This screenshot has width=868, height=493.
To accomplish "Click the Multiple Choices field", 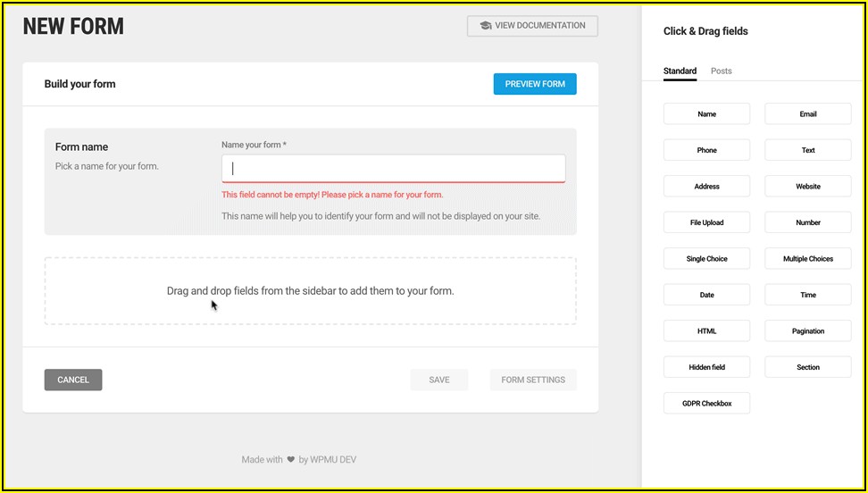I will (x=807, y=259).
